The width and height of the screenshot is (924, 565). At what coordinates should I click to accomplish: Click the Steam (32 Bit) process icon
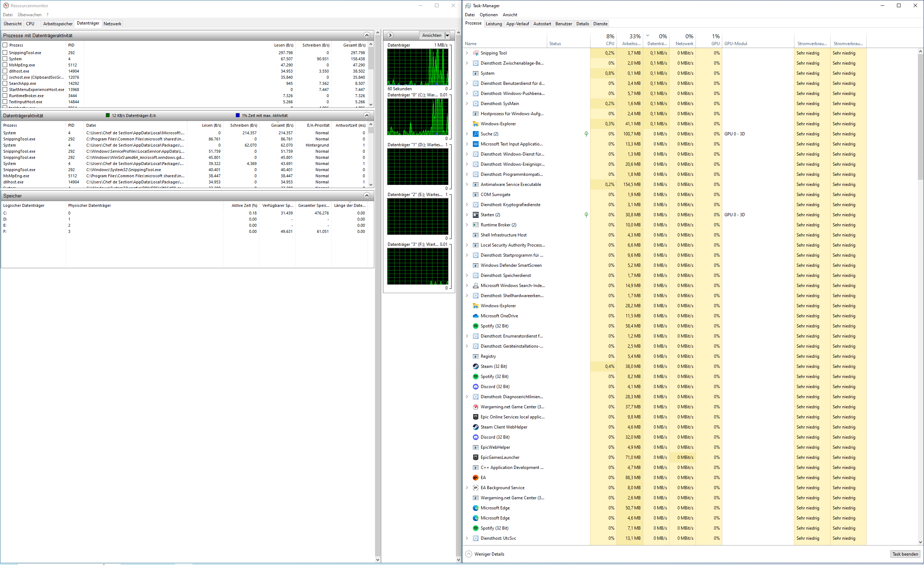click(475, 366)
